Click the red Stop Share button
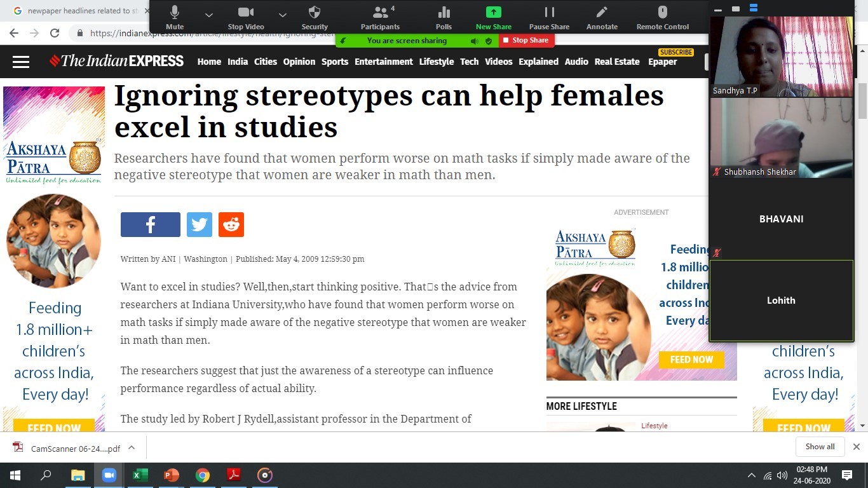Image resolution: width=868 pixels, height=488 pixels. (x=526, y=40)
